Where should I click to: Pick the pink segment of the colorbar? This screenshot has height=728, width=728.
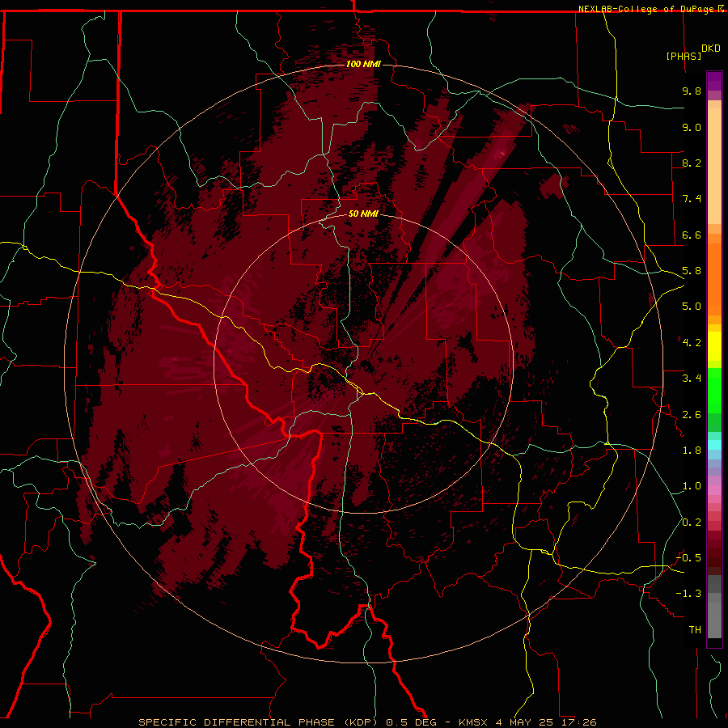coord(714,490)
